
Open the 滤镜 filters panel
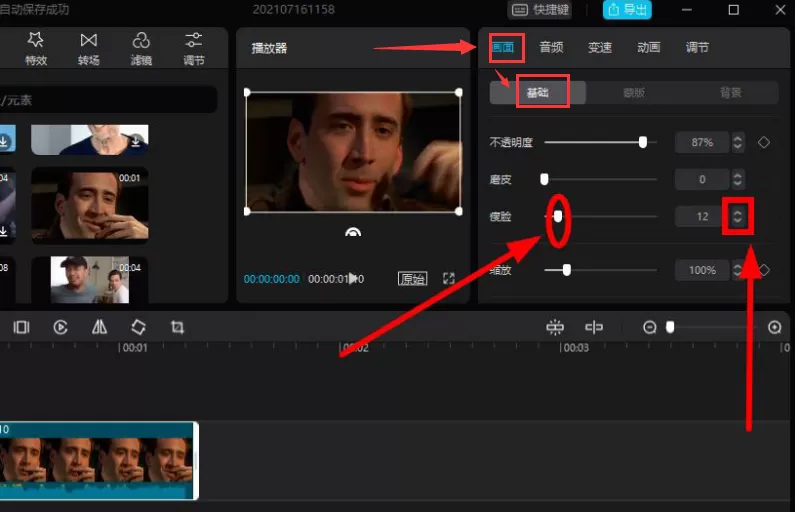(141, 49)
